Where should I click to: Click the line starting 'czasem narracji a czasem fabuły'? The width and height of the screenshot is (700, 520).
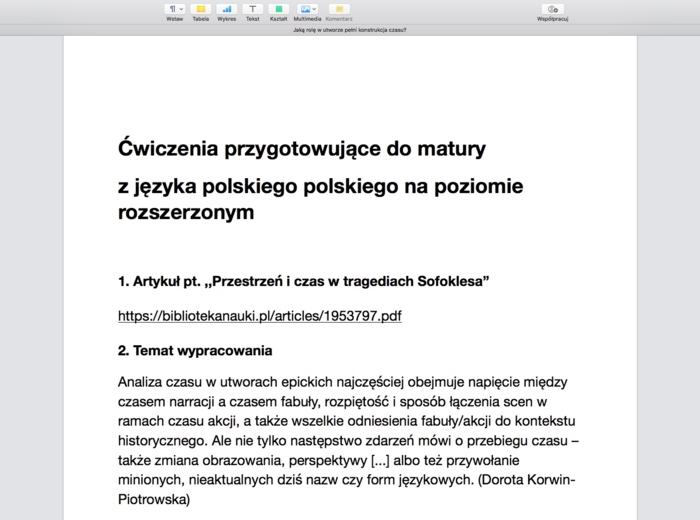coord(333,402)
